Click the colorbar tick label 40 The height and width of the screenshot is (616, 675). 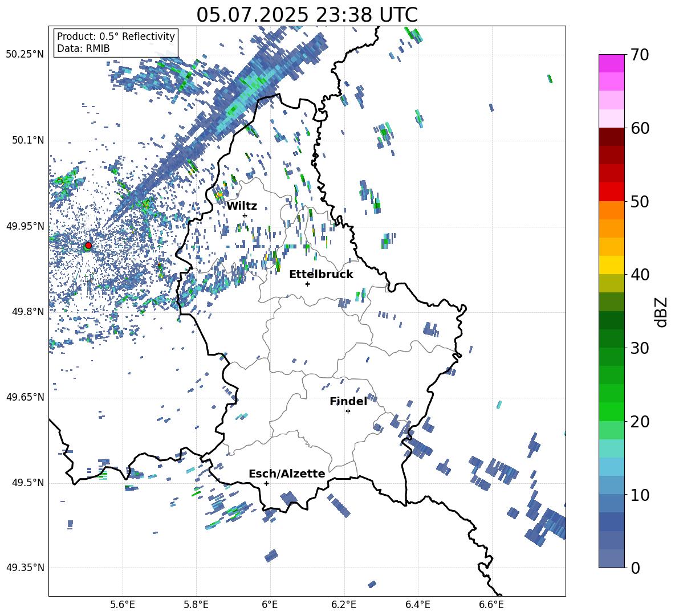tap(640, 275)
